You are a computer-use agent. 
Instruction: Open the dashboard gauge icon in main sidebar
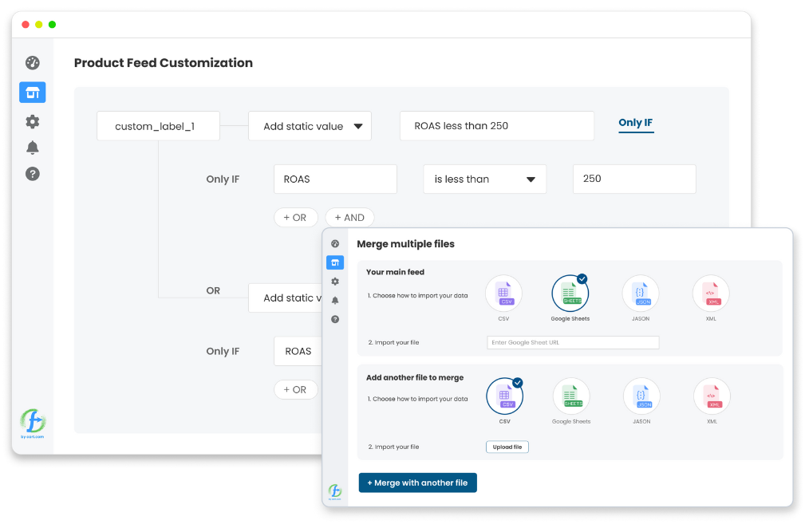(33, 63)
